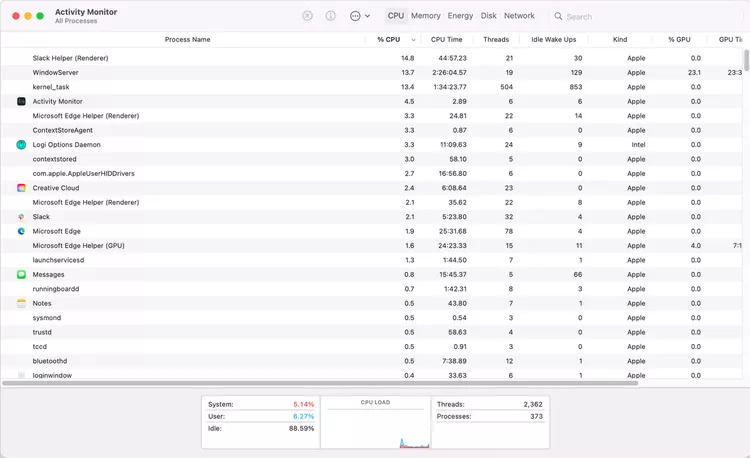Open the Energy tab
Viewport: 750px width, 458px height.
460,16
